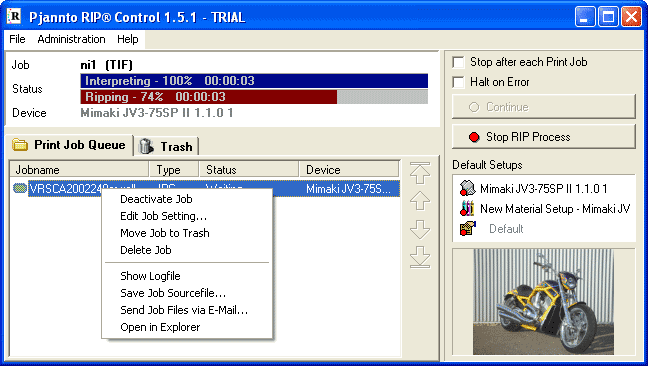Click the icon beside Default setup entry
Image resolution: width=648 pixels, height=366 pixels.
tap(467, 228)
